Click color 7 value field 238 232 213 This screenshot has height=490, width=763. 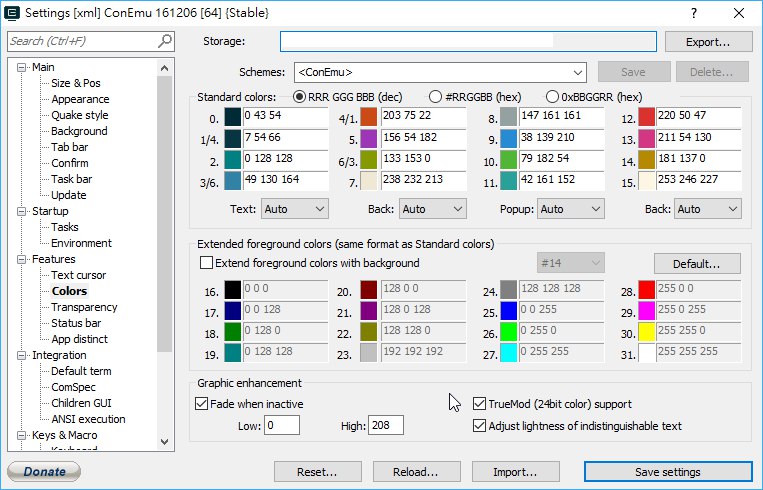[x=423, y=180]
